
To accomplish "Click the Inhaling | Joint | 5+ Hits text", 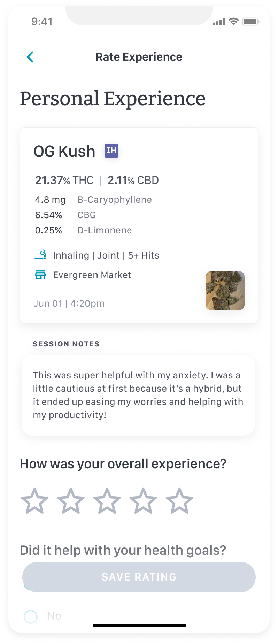I will click(x=106, y=255).
